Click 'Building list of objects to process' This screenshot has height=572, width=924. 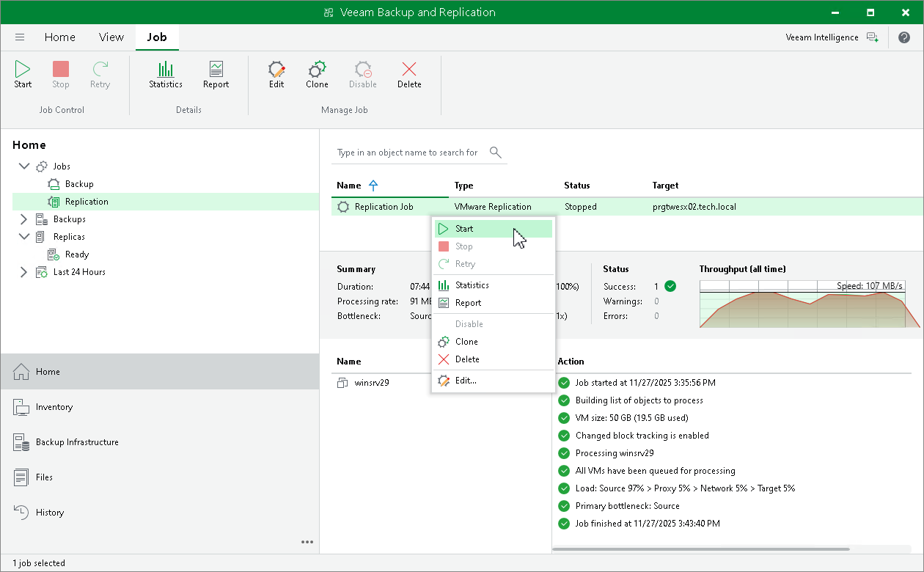pos(639,400)
